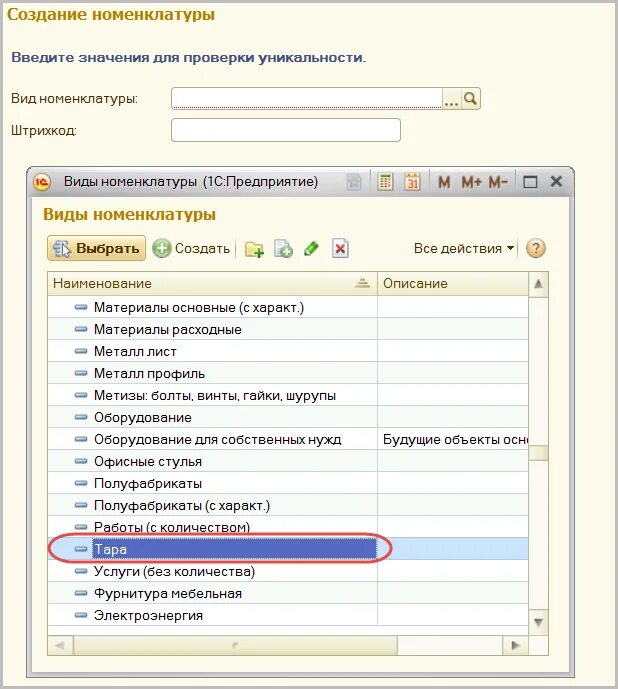Select row Оборудование
Image resolution: width=618 pixels, height=689 pixels.
coord(287,417)
